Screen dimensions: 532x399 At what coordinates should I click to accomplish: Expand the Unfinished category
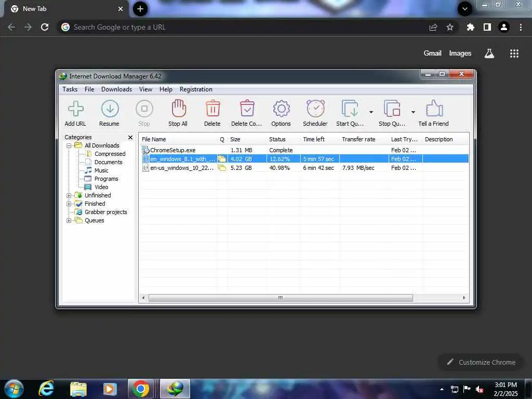(69, 195)
